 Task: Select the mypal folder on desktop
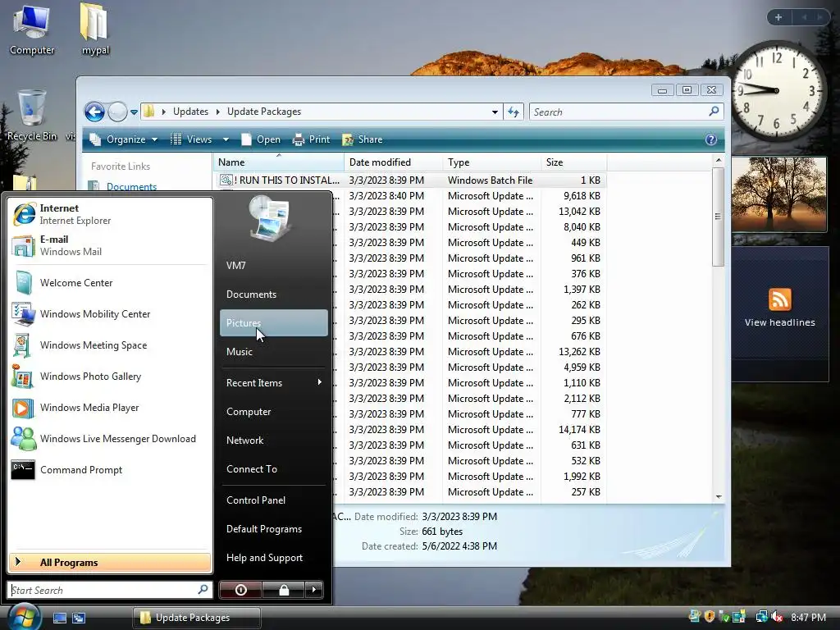click(95, 30)
